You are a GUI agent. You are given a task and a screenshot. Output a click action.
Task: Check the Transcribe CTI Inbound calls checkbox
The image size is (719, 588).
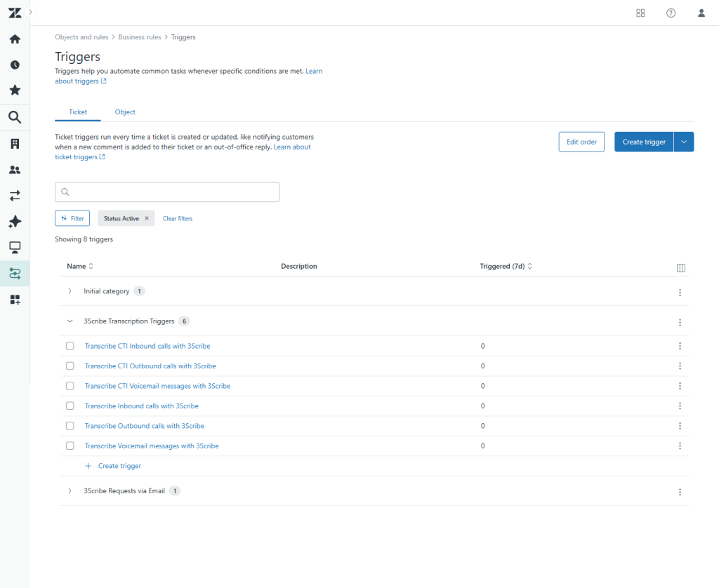point(70,346)
